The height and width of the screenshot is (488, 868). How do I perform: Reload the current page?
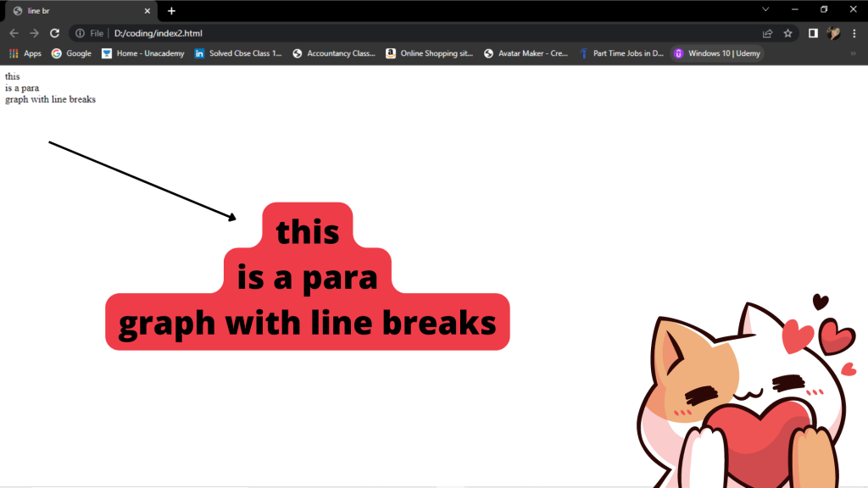point(54,33)
